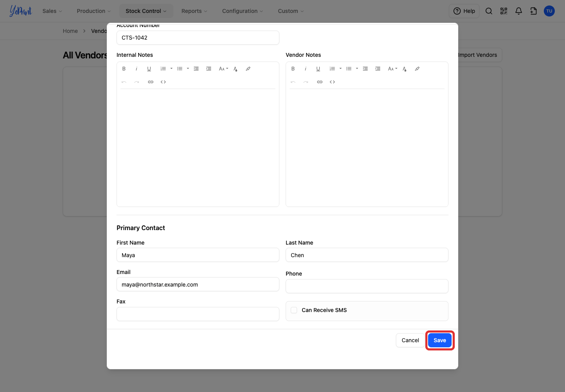This screenshot has height=392, width=565.
Task: Pick highlighter tool in Internal Notes
Action: pyautogui.click(x=248, y=69)
